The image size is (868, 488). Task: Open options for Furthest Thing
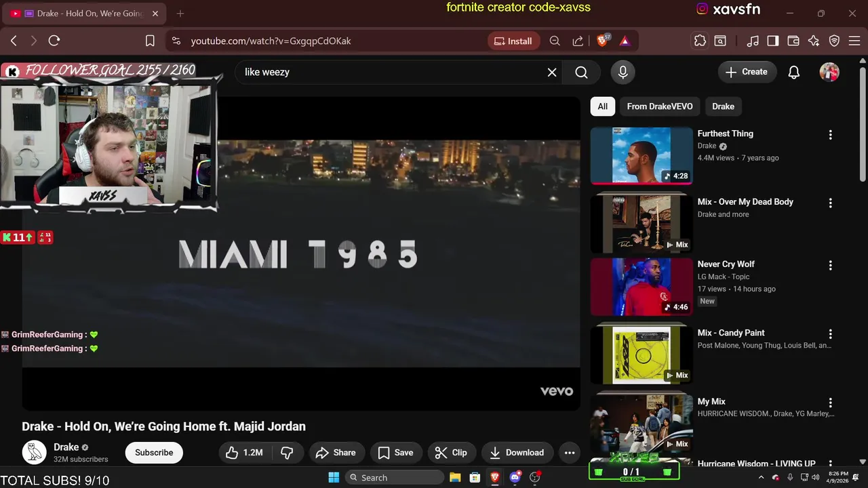(x=830, y=135)
